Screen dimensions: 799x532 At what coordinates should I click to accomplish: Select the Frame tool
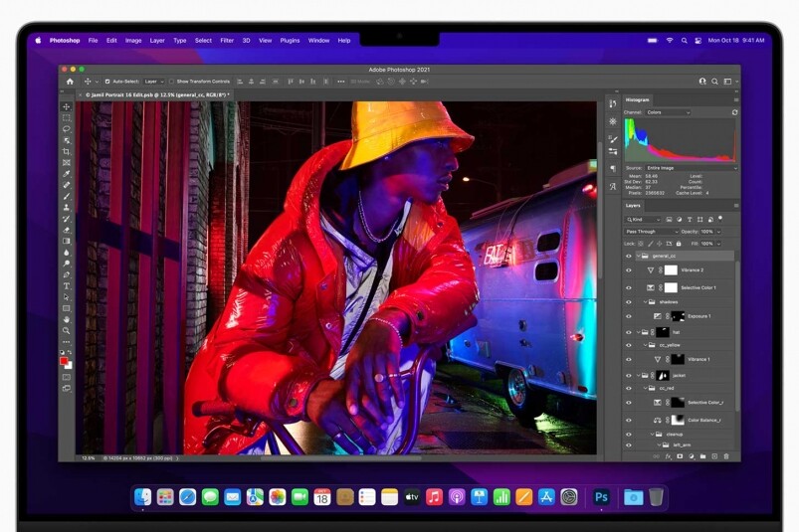(x=67, y=163)
